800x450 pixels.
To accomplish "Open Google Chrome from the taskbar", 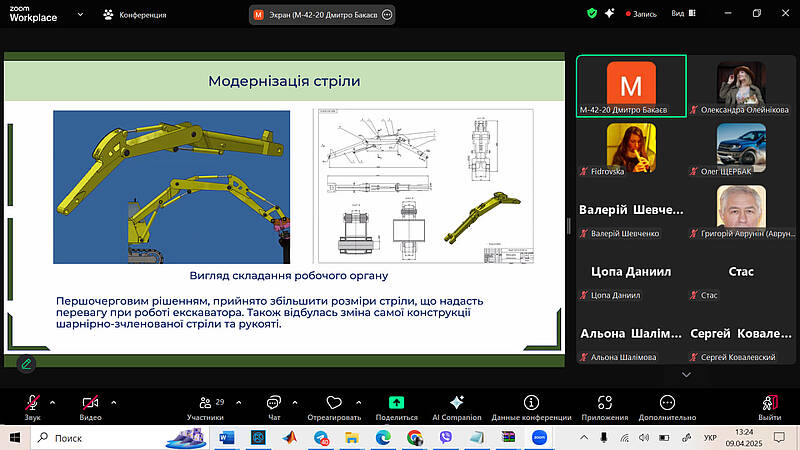I will click(x=414, y=438).
